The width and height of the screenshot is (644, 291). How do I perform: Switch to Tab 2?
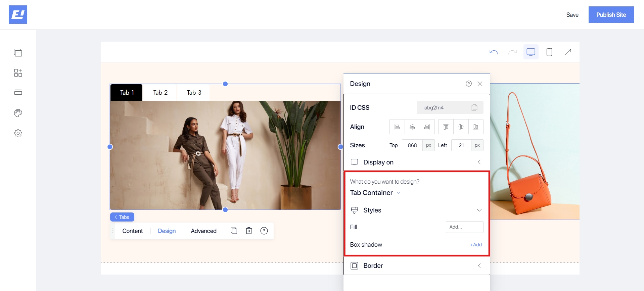pyautogui.click(x=160, y=93)
